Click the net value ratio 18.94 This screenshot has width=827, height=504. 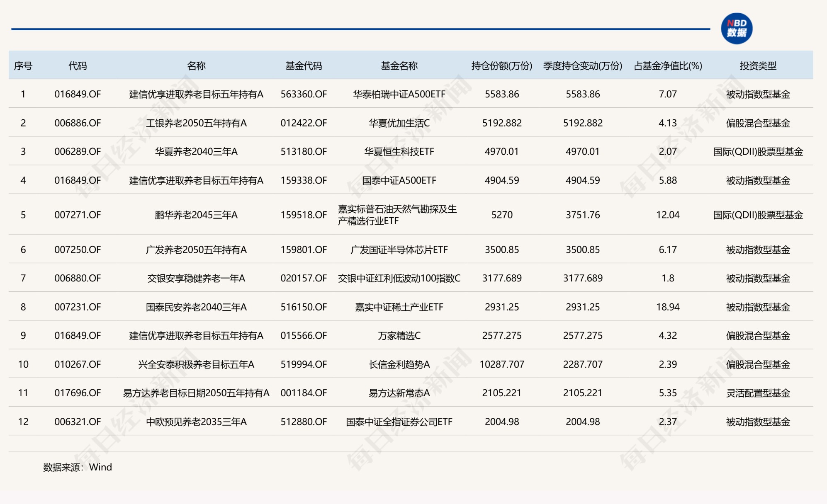(668, 307)
